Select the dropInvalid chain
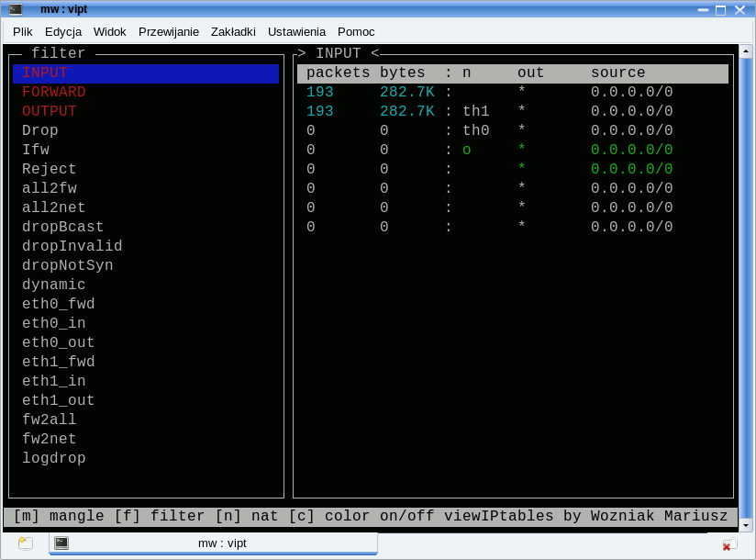This screenshot has width=756, height=560. (72, 247)
